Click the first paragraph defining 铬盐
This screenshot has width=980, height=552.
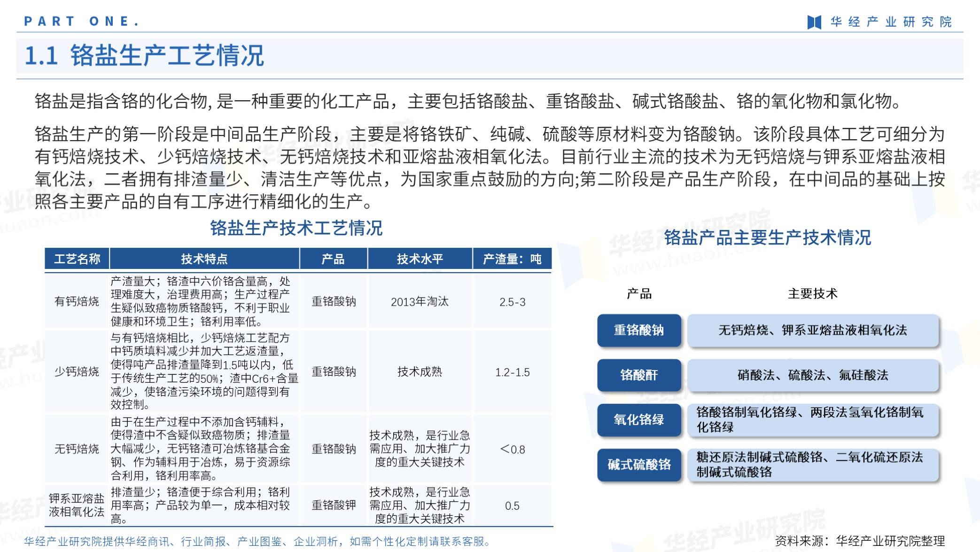coord(468,102)
